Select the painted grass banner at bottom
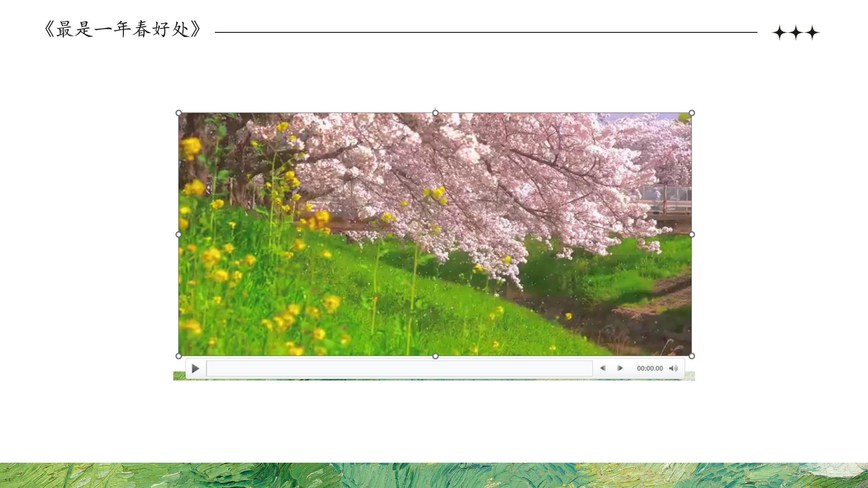 [x=434, y=475]
